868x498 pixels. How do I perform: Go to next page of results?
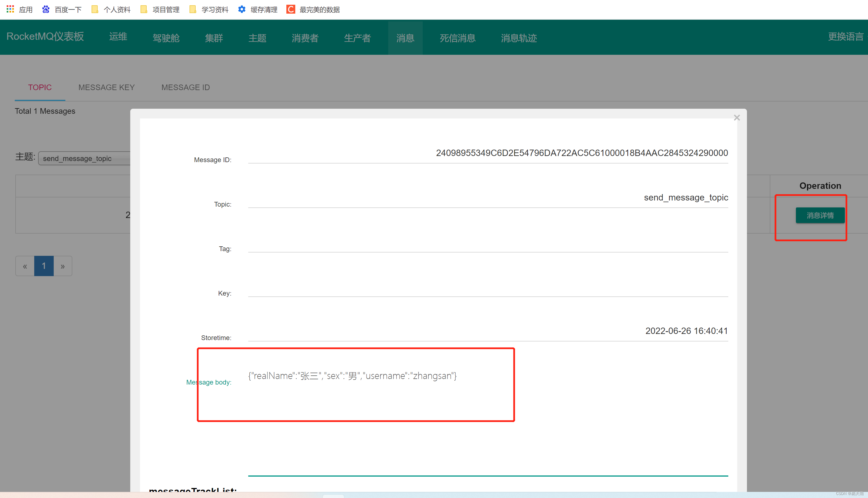63,266
